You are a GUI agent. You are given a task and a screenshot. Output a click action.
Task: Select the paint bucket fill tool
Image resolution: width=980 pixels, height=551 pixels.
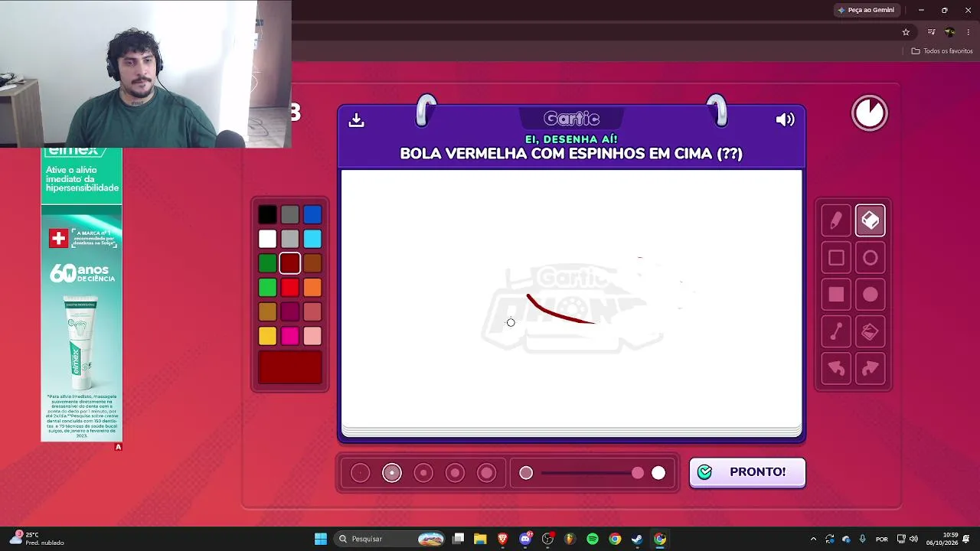(x=871, y=331)
